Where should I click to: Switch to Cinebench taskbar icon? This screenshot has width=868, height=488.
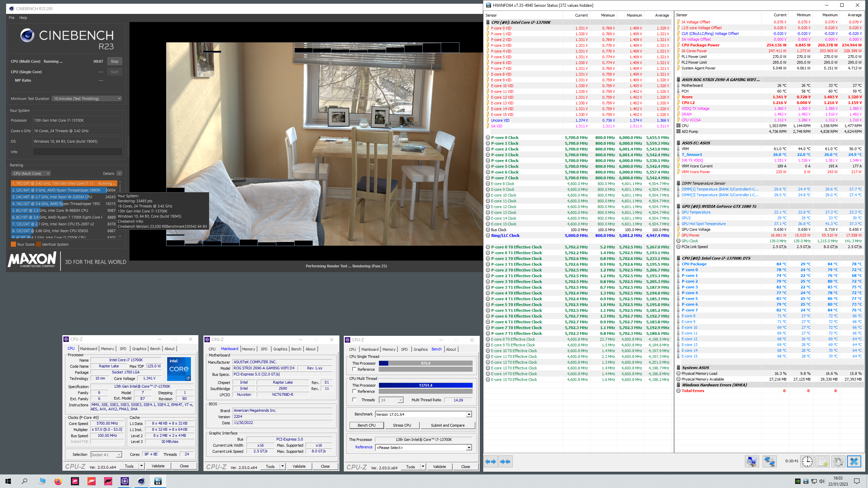[141, 481]
